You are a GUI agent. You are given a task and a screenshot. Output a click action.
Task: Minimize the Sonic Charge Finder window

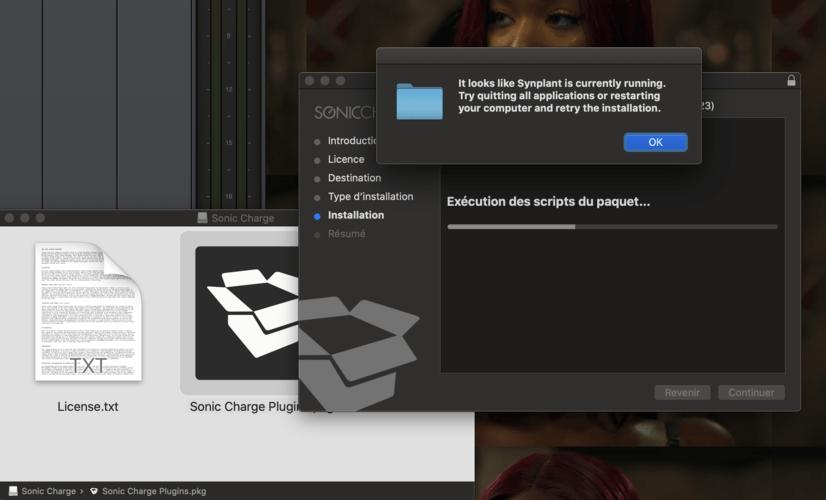25,218
